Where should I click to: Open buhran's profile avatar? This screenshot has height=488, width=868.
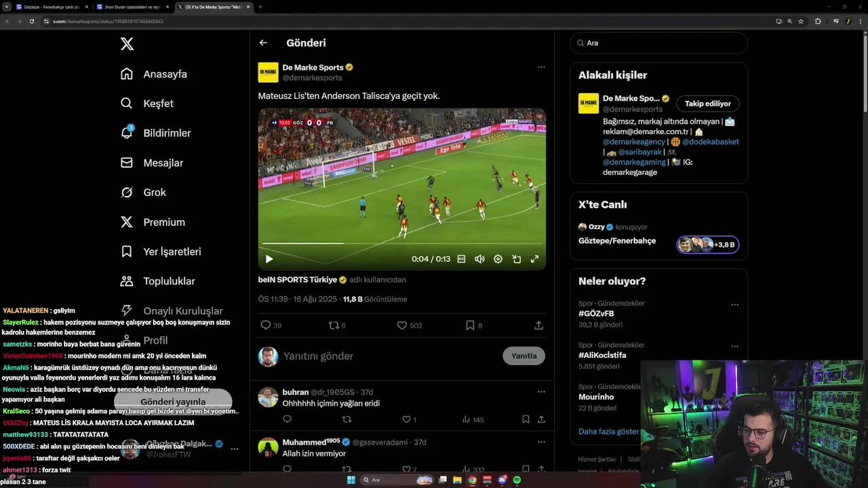pyautogui.click(x=268, y=397)
